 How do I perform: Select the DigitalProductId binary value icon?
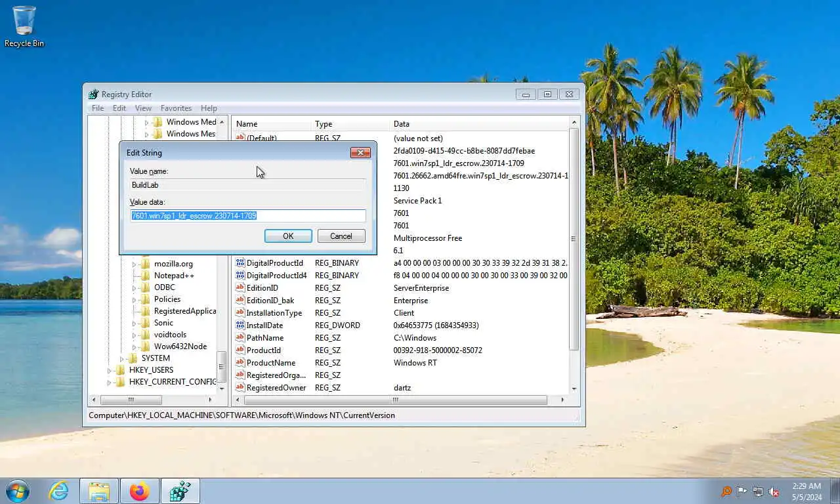[x=240, y=262]
